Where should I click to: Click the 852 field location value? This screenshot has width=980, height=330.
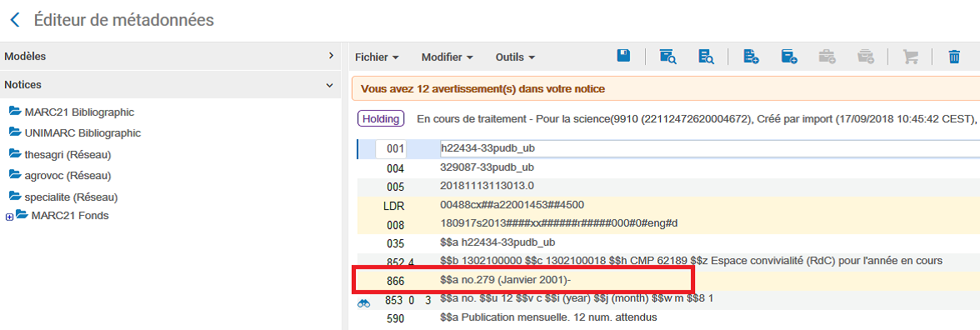pos(691,260)
